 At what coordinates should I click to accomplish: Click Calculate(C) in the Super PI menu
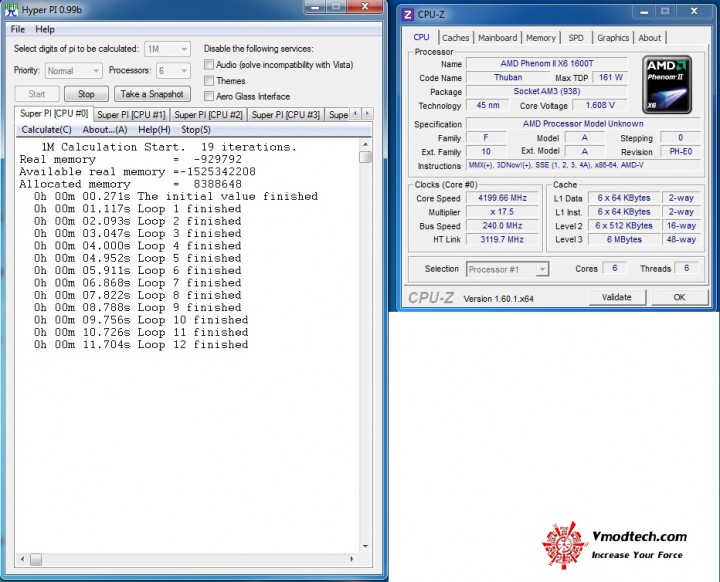point(46,130)
